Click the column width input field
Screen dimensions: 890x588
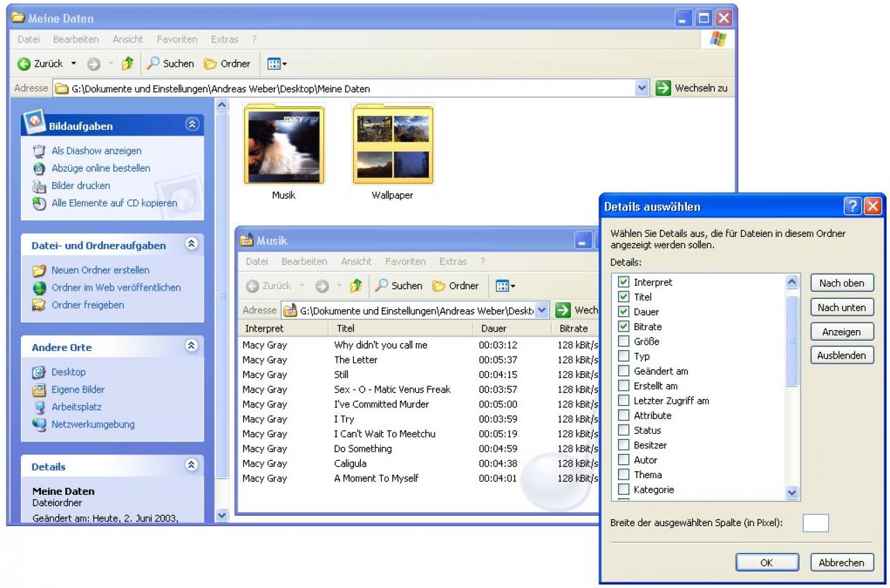[x=816, y=523]
